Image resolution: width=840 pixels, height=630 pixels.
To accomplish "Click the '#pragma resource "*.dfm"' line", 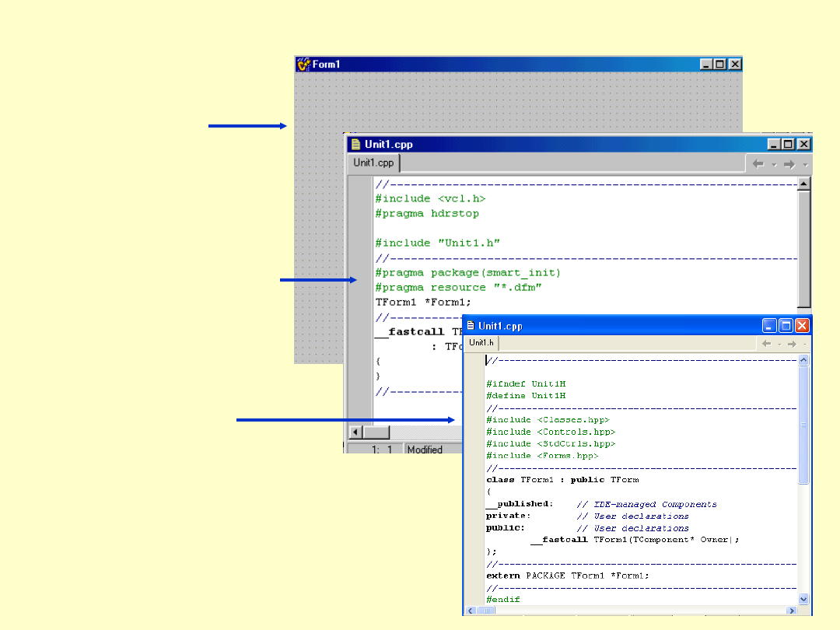I will tap(458, 288).
